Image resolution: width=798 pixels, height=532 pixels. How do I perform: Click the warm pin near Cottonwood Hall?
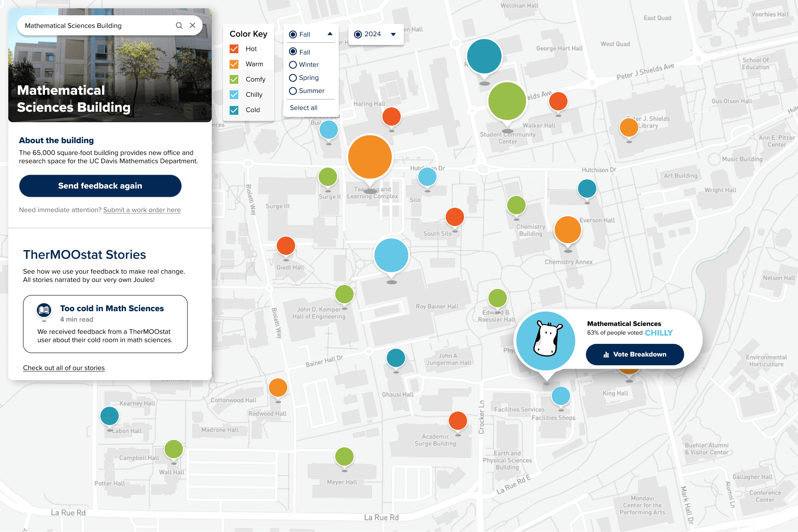278,387
